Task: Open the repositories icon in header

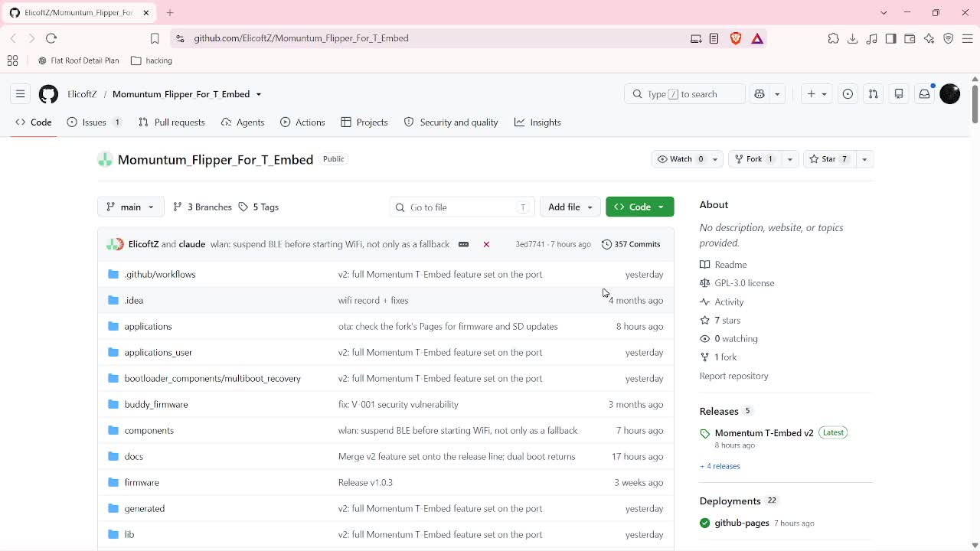Action: point(899,94)
